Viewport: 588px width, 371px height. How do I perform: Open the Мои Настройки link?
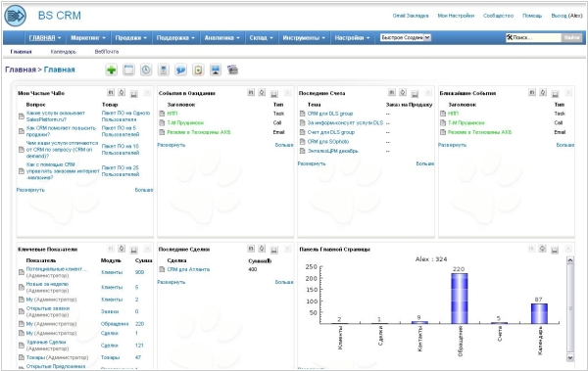[x=456, y=16]
